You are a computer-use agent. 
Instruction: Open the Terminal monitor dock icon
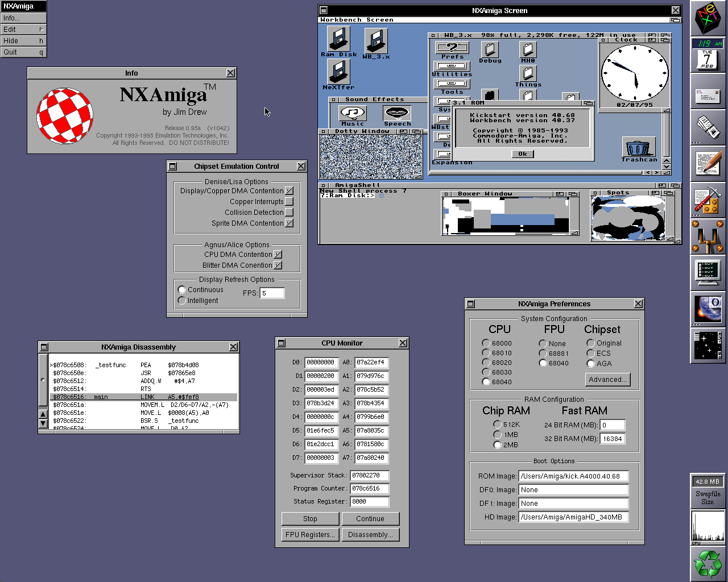708,273
